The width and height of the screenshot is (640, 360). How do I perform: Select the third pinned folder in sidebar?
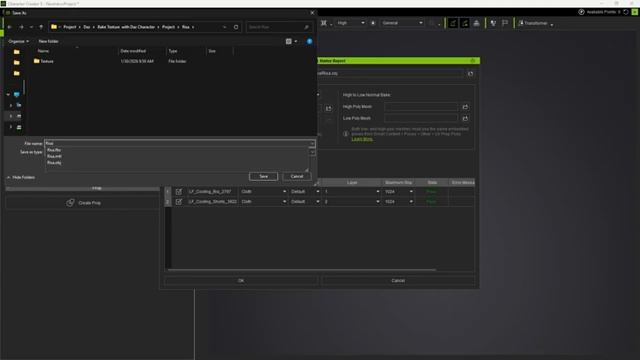(x=17, y=73)
